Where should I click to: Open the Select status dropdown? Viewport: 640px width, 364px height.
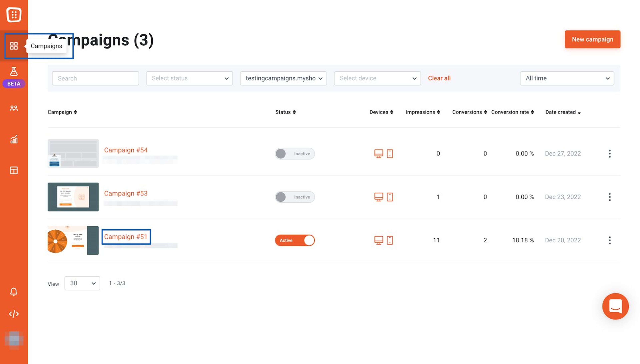point(189,78)
